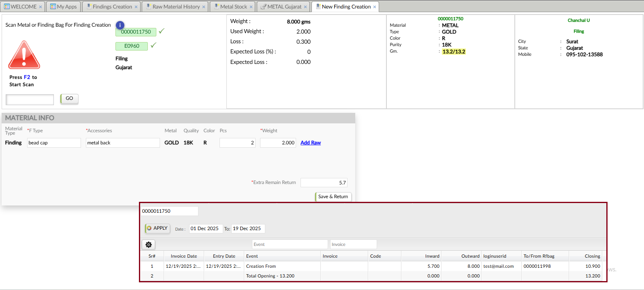Sort by the Closing column header
Screen dimensions: 644x290
(592, 256)
